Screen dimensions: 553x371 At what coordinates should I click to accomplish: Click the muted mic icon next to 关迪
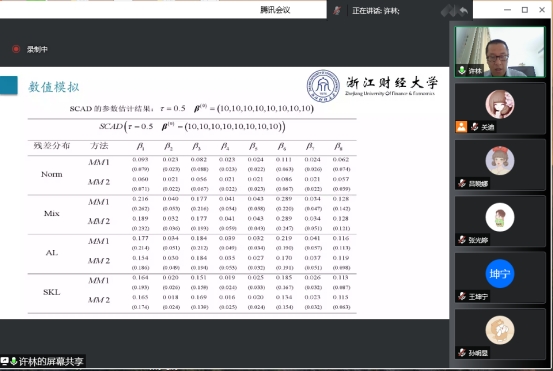[x=475, y=127]
